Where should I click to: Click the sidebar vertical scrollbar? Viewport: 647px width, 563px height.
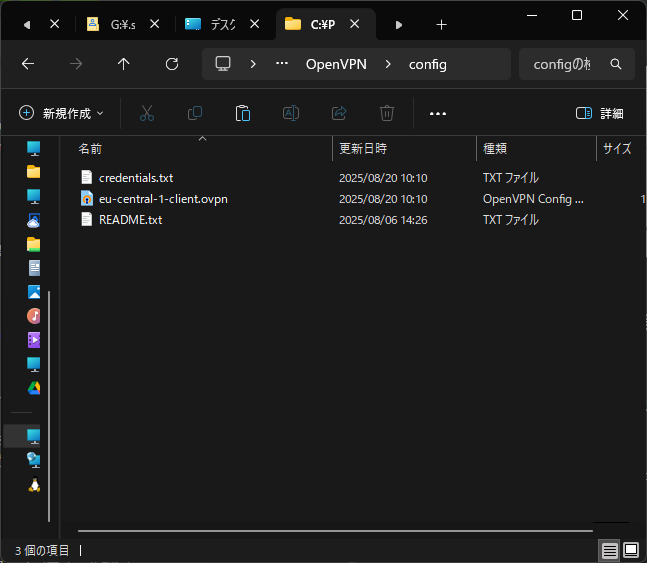point(49,407)
